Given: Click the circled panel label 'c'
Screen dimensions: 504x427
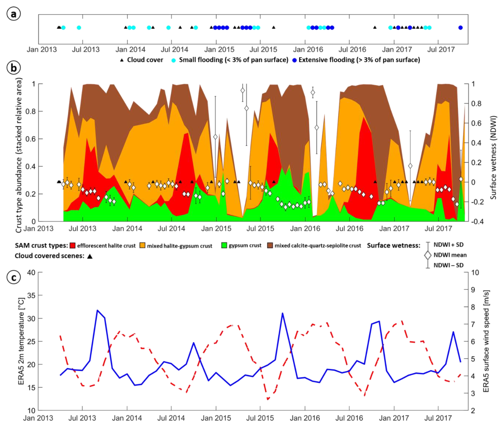Looking at the screenshot, I should 14,277.
